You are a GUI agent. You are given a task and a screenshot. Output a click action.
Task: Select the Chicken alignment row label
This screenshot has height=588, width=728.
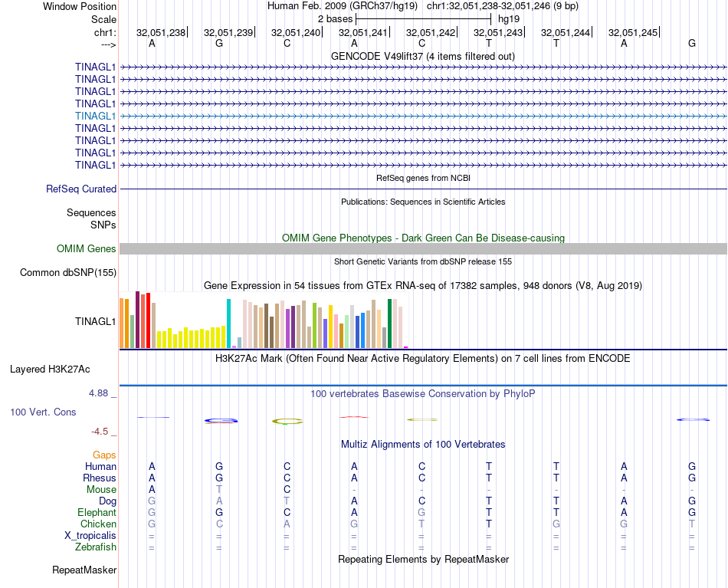pos(98,524)
